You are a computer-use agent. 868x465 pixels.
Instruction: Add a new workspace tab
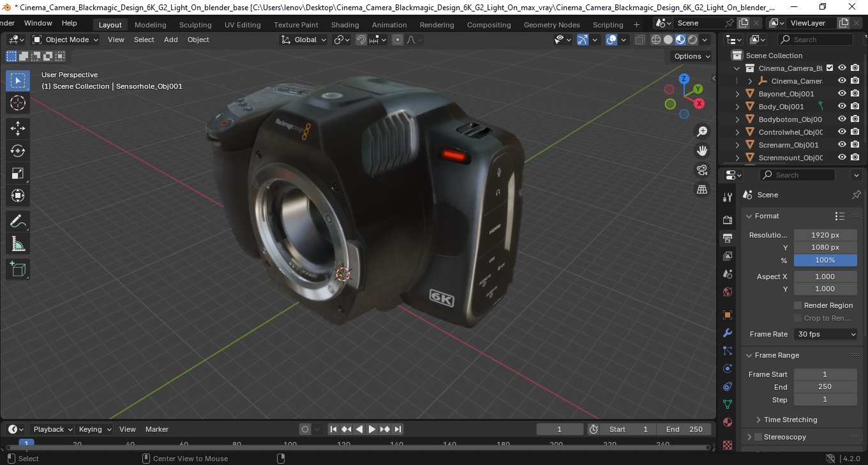636,25
